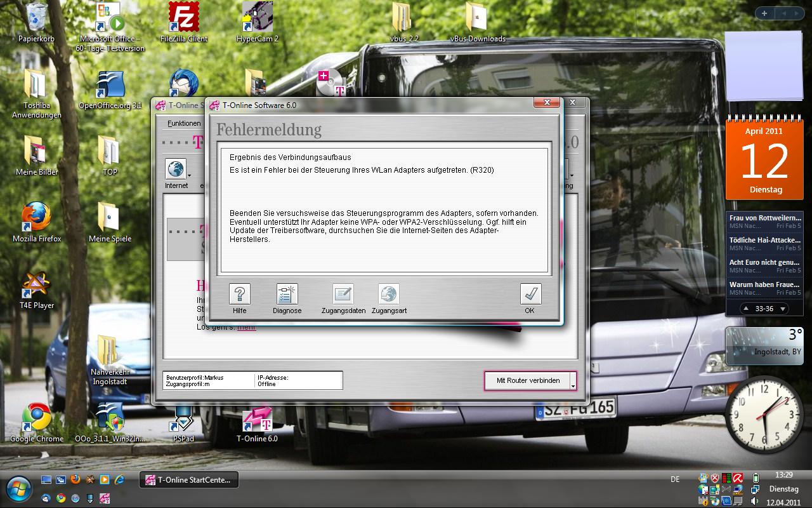Click the Internet globe icon
The width and height of the screenshot is (812, 508).
tap(175, 170)
